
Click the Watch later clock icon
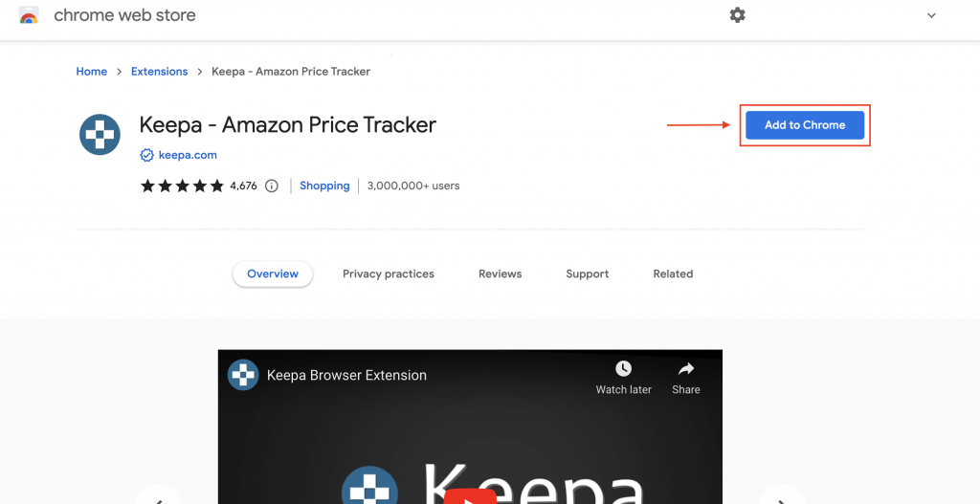click(623, 369)
